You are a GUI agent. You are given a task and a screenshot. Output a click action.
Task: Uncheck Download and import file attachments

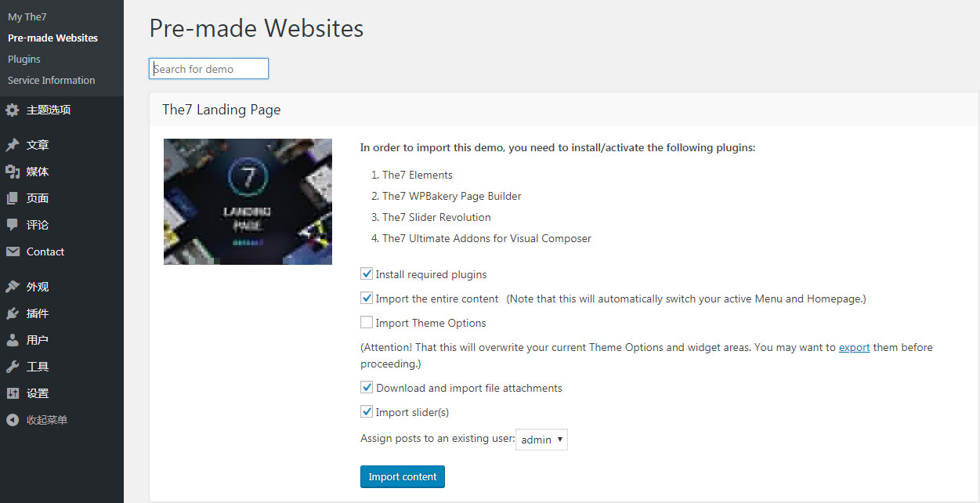(367, 387)
